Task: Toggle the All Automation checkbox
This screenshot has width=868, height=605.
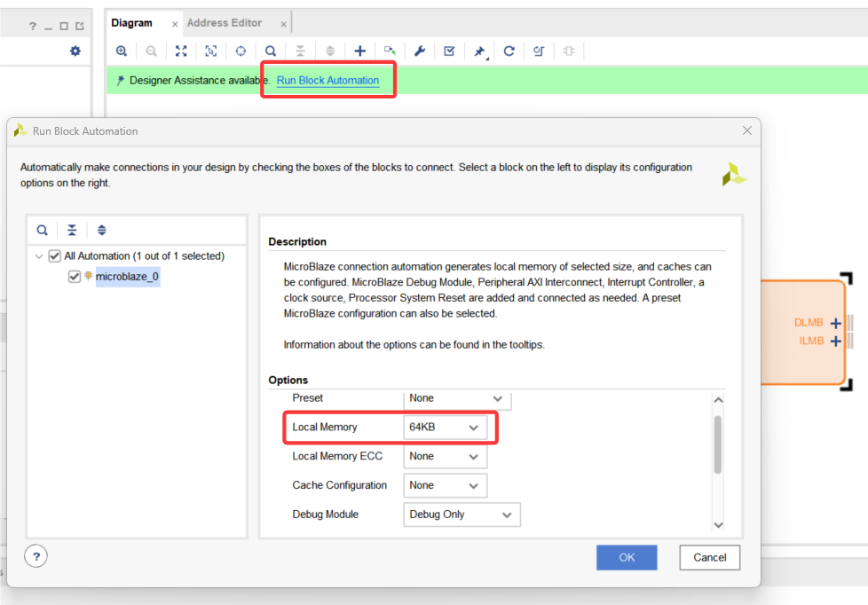Action: [54, 255]
